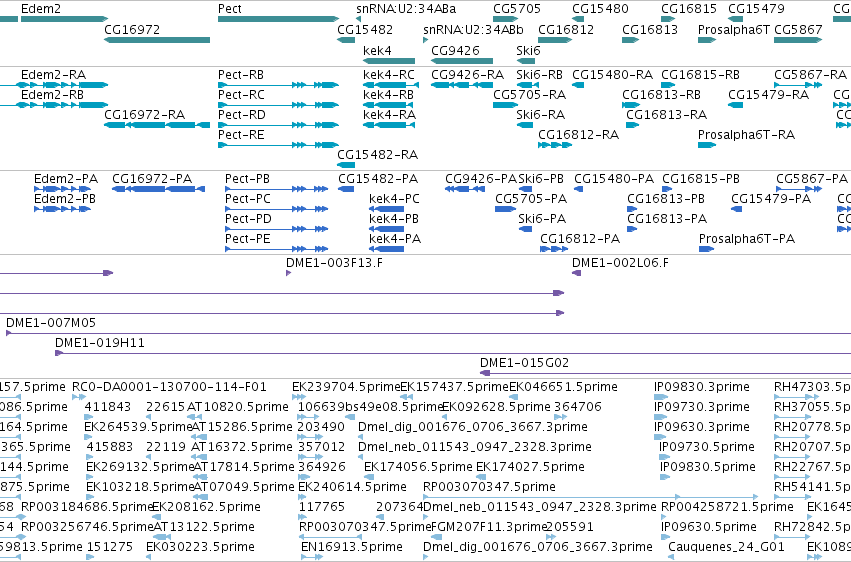851x562 pixels.
Task: Click the kek4-PC protein label
Action: (x=394, y=199)
